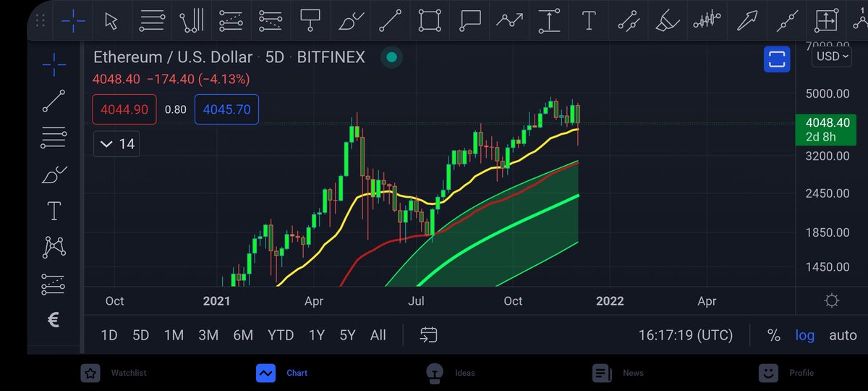Select the crosshair cursor in top toolbar
This screenshot has width=868, height=391.
(73, 20)
